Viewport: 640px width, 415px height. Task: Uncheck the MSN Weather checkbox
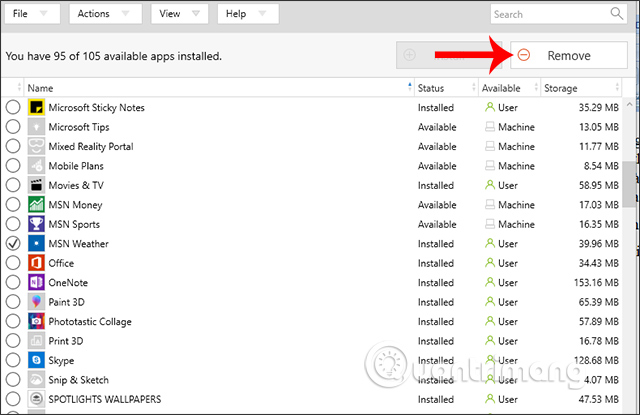point(13,244)
